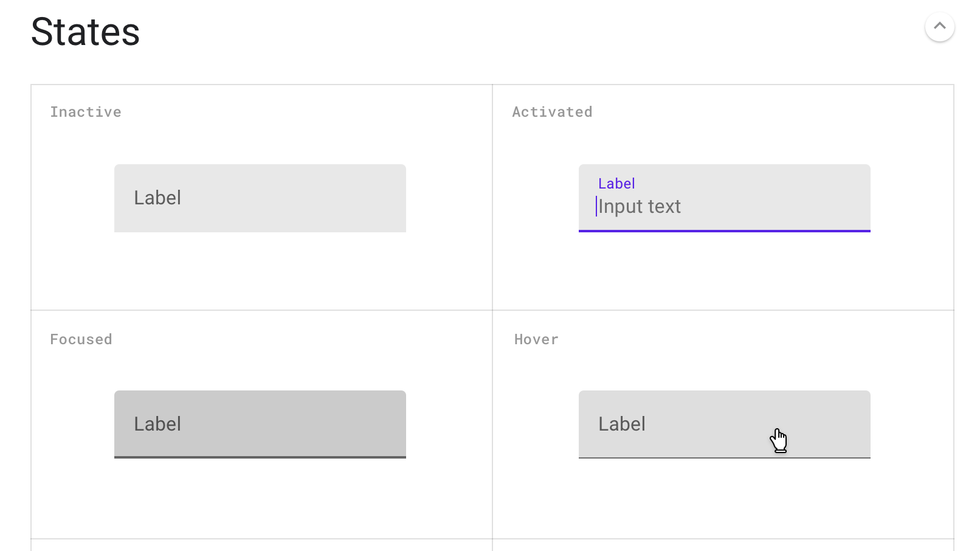Screen dimensions: 980x551
Task: Click the Label text in the Focused field
Action: tap(157, 424)
